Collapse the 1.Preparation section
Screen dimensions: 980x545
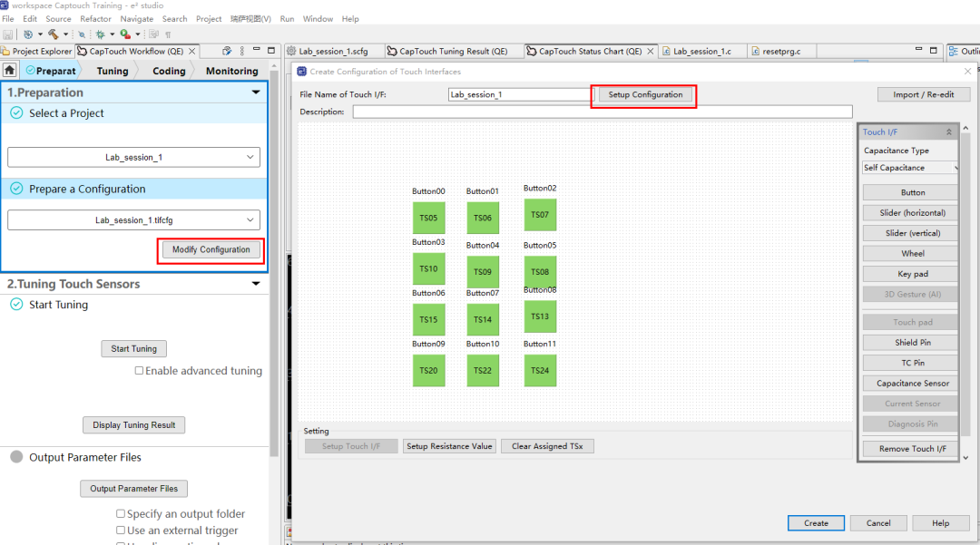click(256, 92)
